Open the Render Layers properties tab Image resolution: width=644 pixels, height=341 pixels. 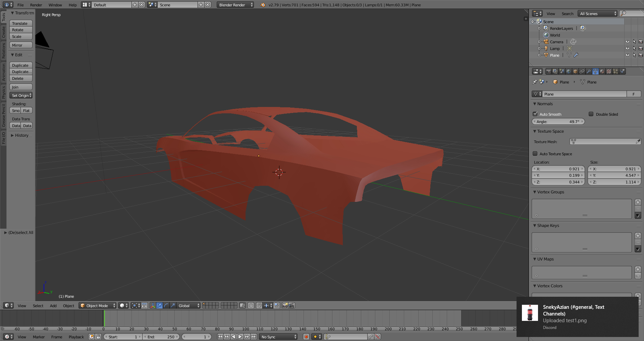(555, 71)
